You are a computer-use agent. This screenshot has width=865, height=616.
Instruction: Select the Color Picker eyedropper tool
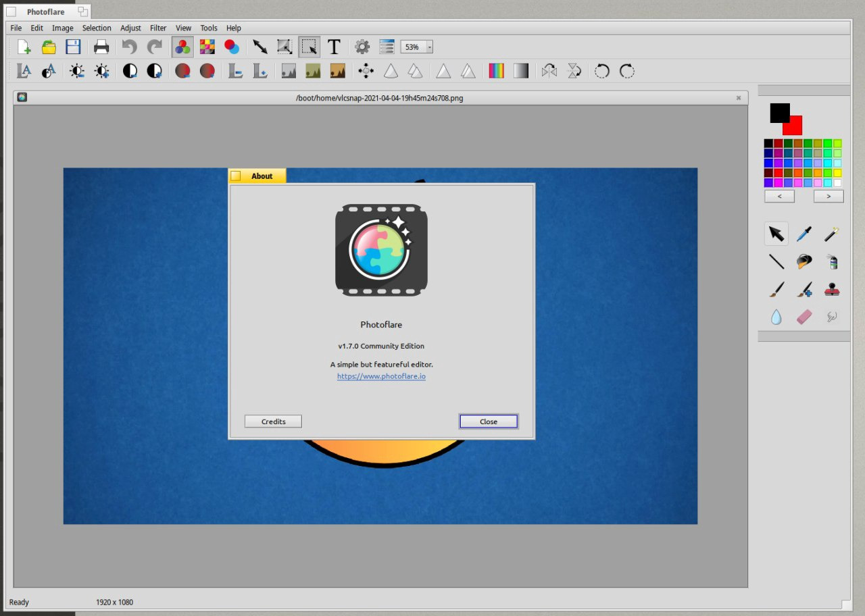click(x=804, y=234)
